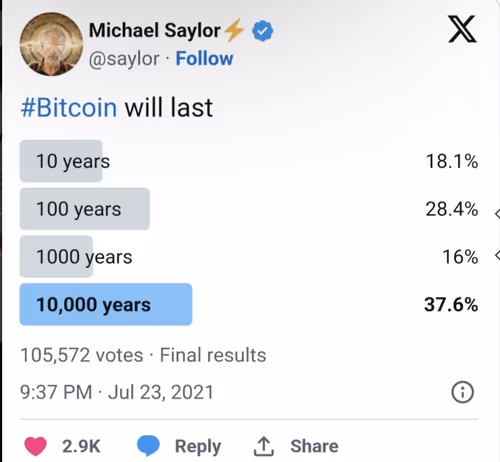Image resolution: width=500 pixels, height=462 pixels.
Task: Open the #Bitcoin hashtag link
Action: (x=69, y=108)
